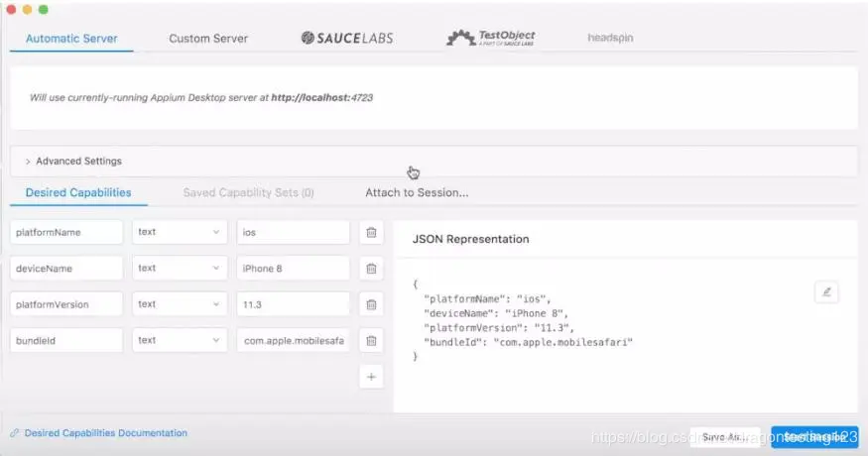Screen dimensions: 868x456
Task: Open type dropdown for deviceName row
Action: coord(180,268)
